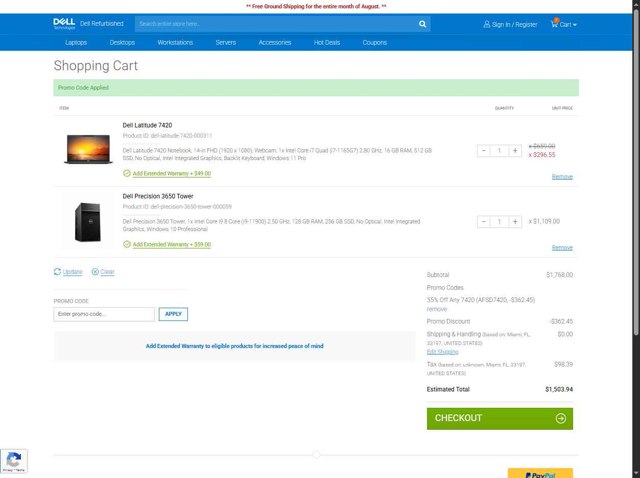Open the Hot Deals menu
The image size is (640, 478).
(327, 42)
